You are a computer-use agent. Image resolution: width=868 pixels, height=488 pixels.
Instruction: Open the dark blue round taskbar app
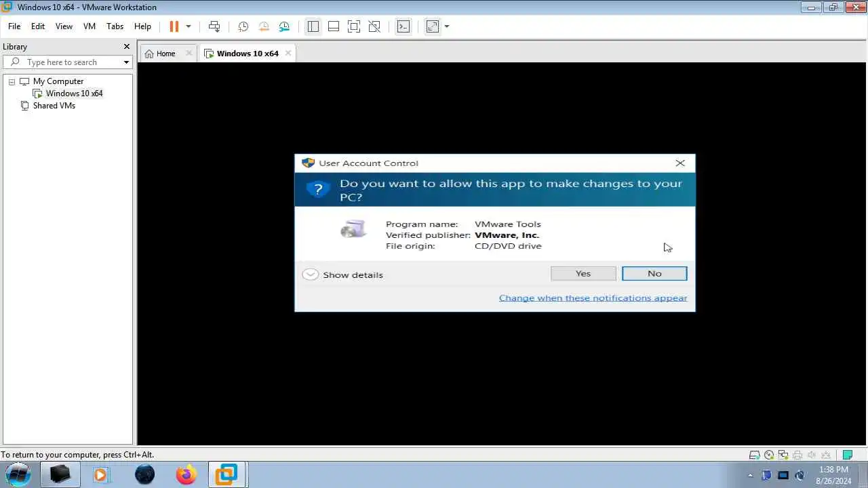coord(144,474)
